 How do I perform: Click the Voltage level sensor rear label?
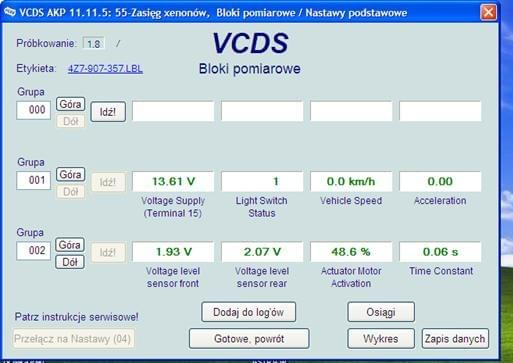[x=262, y=277]
